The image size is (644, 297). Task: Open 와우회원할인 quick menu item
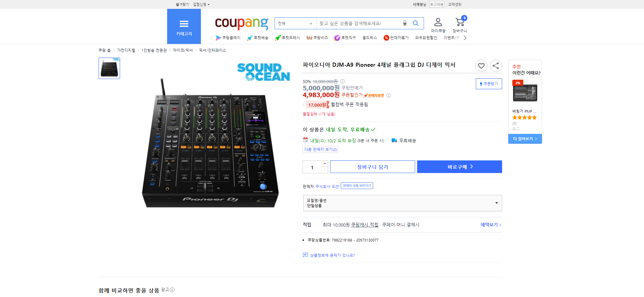(426, 38)
